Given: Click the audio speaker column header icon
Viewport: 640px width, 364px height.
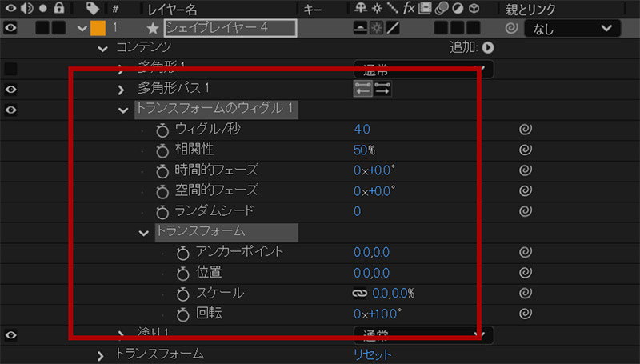Looking at the screenshot, I should [27, 8].
